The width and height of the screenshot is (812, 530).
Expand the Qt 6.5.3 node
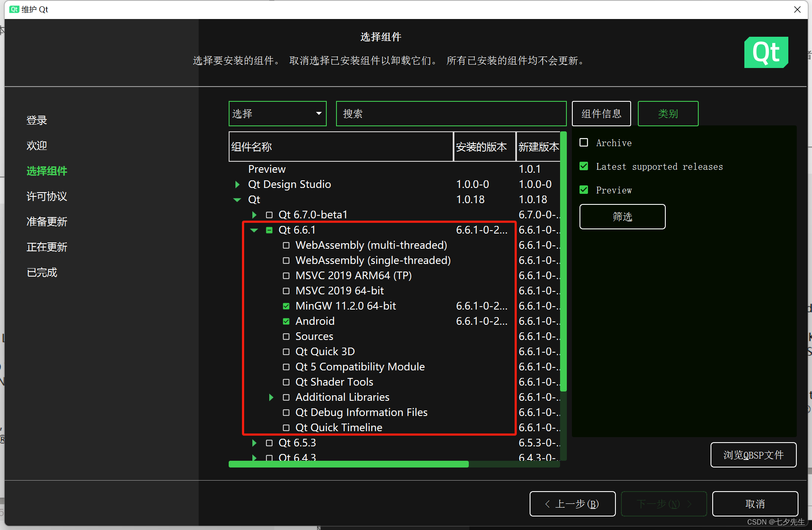254,443
